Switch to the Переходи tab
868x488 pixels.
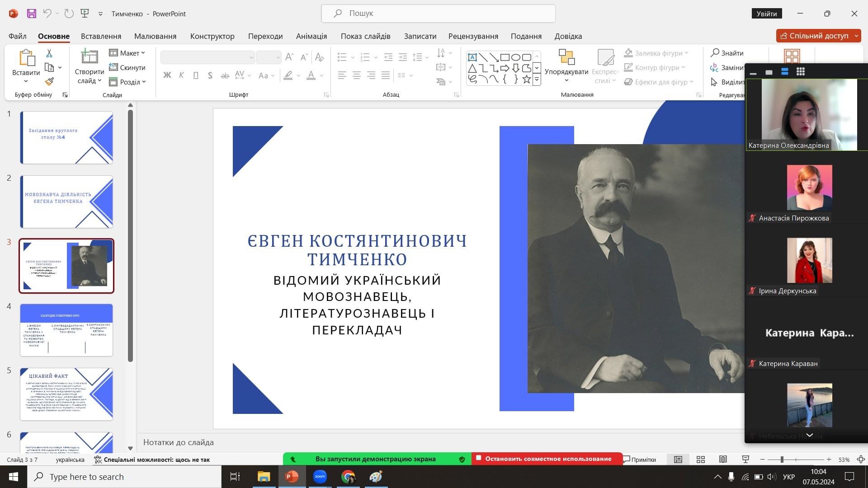click(265, 36)
